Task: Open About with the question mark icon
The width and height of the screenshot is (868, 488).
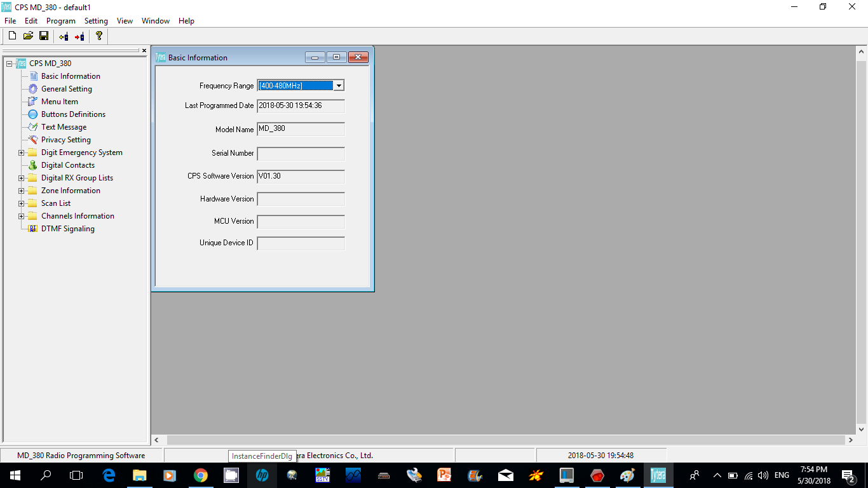Action: (99, 36)
